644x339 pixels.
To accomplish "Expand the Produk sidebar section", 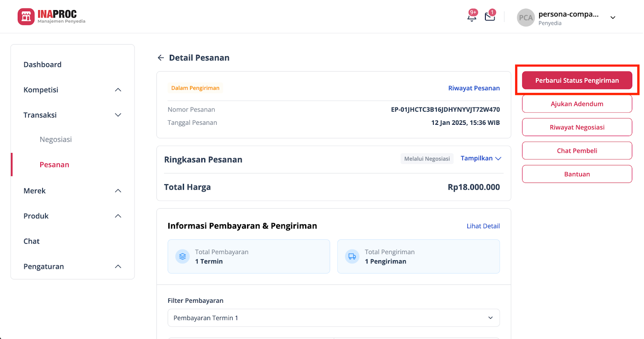I will coord(118,216).
